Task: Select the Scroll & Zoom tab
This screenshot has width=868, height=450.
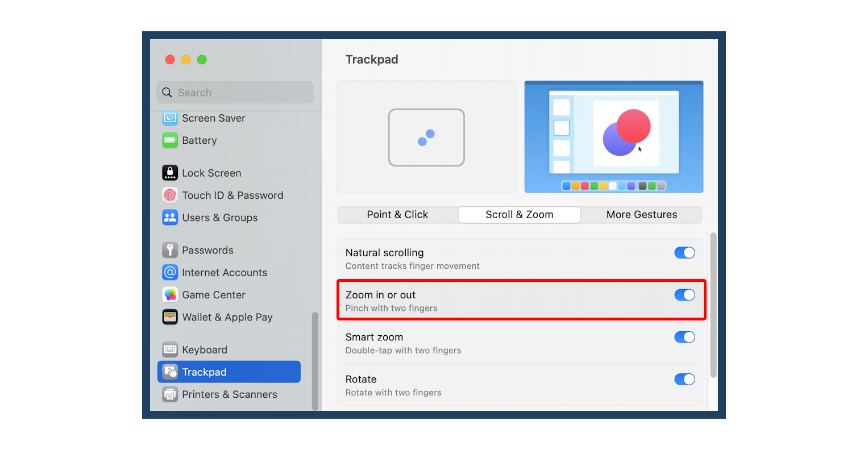Action: pyautogui.click(x=519, y=214)
